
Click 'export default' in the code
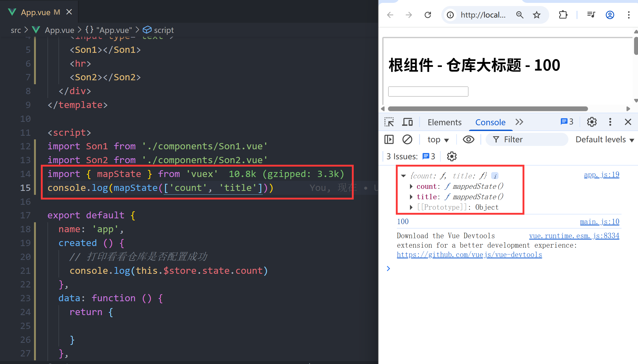click(86, 215)
